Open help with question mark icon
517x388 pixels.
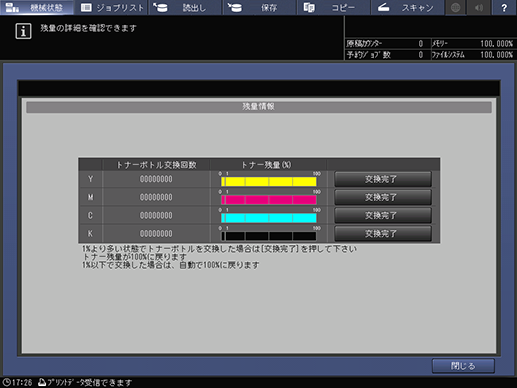coord(504,7)
